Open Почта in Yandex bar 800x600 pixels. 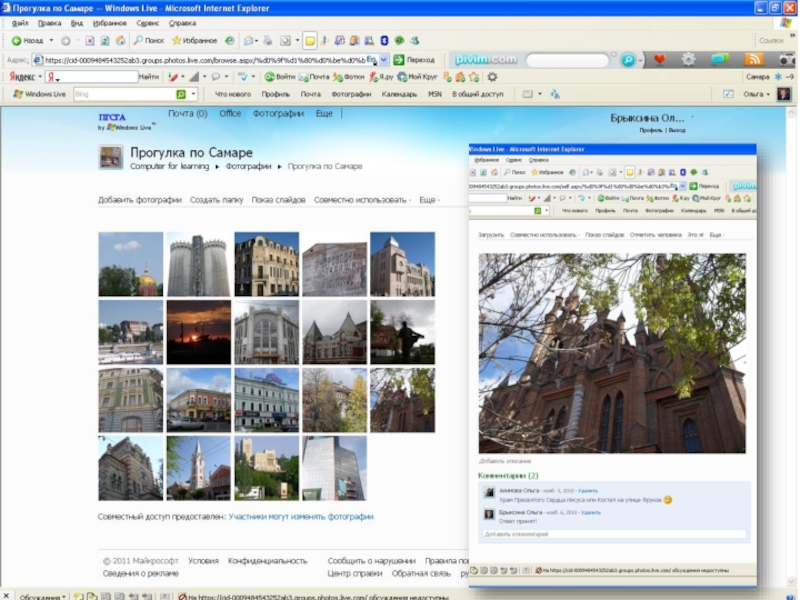pos(314,77)
